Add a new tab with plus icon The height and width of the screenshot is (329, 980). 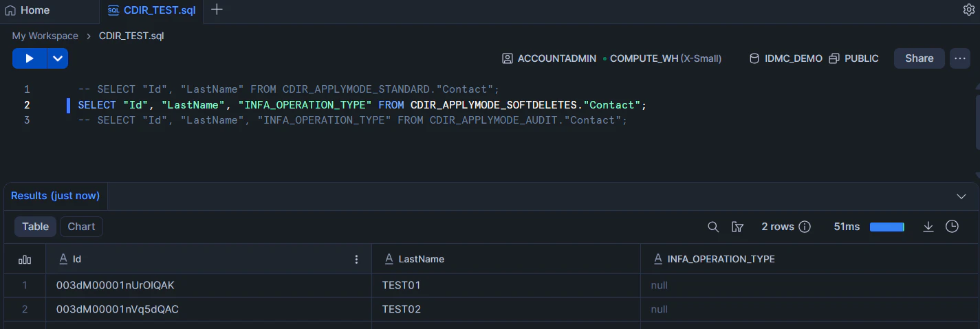point(217,10)
